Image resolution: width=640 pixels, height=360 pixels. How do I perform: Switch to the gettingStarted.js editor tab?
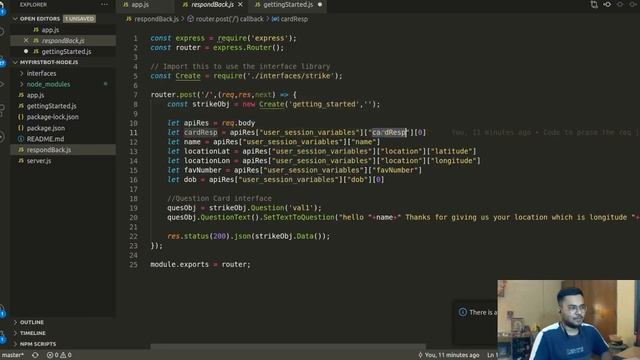tap(288, 5)
